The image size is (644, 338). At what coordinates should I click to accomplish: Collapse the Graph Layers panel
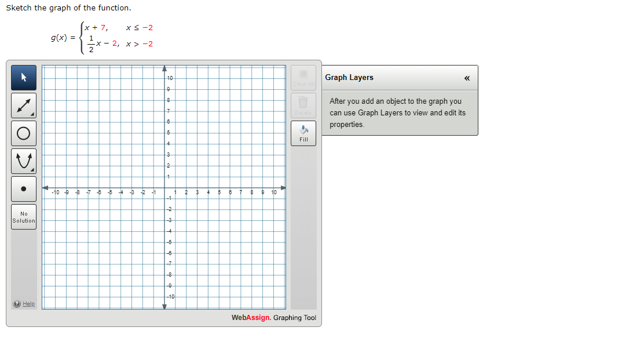coord(468,77)
